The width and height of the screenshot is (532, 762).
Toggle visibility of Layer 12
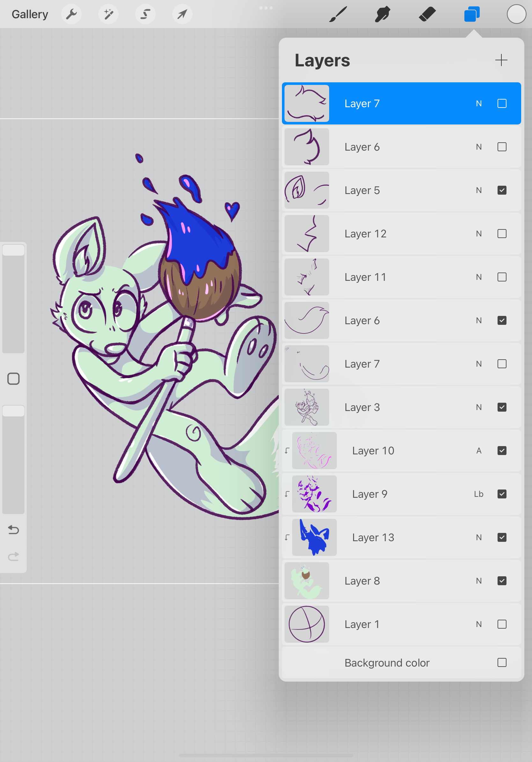[x=502, y=234]
